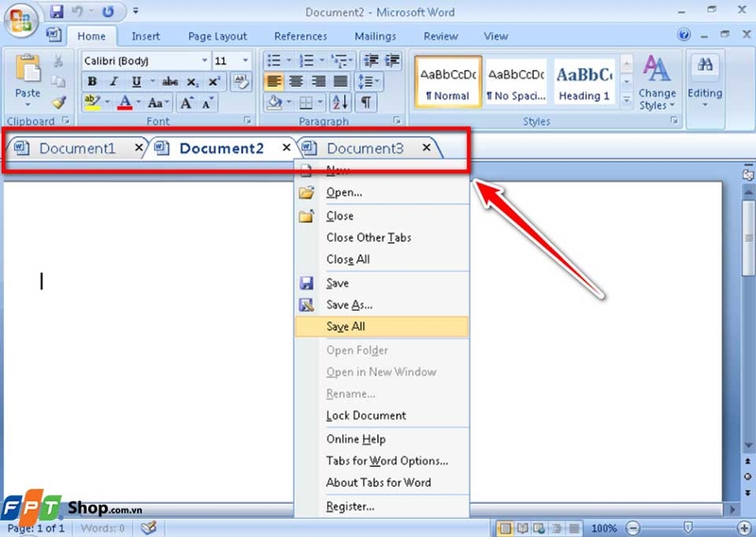
Task: Open Font dialog launcher
Action: pyautogui.click(x=248, y=121)
